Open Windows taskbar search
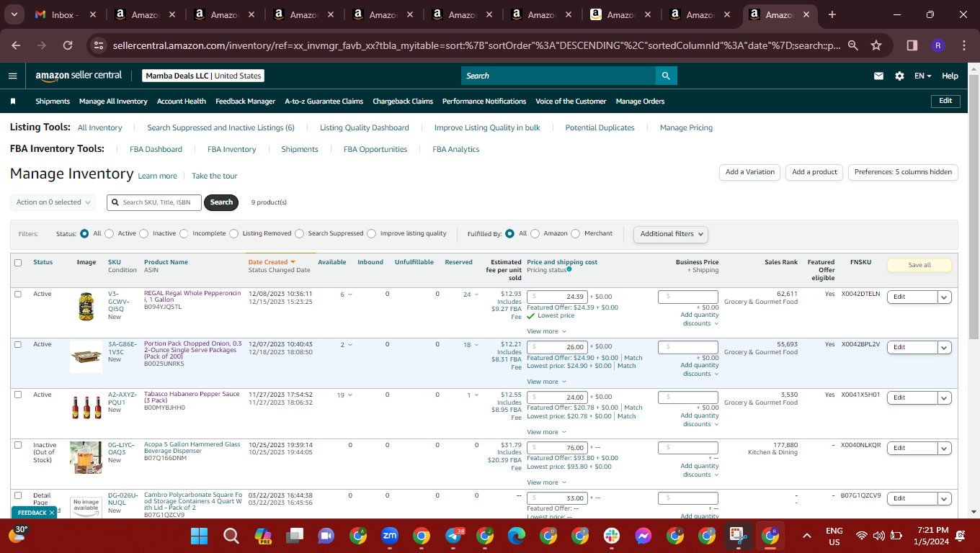980x553 pixels. point(231,536)
